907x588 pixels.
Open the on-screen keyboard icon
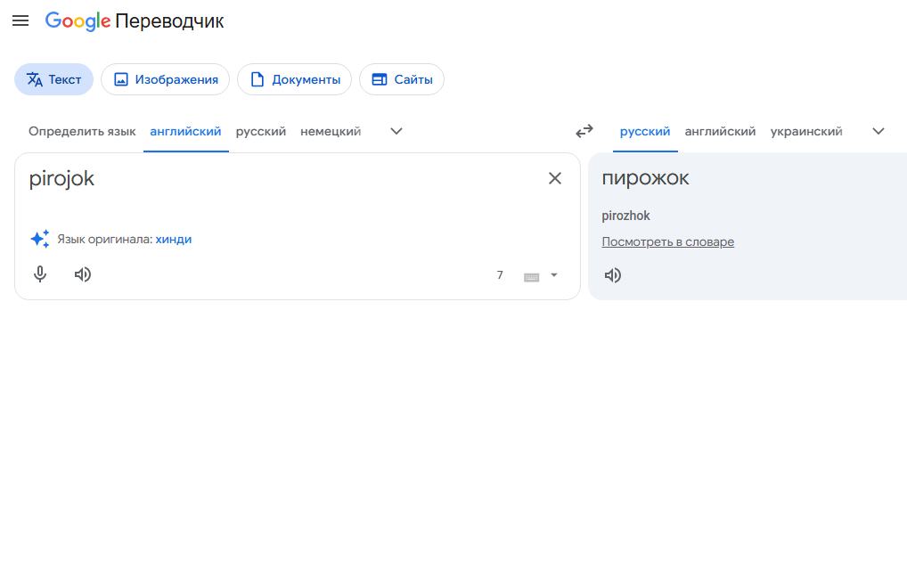[x=531, y=277]
